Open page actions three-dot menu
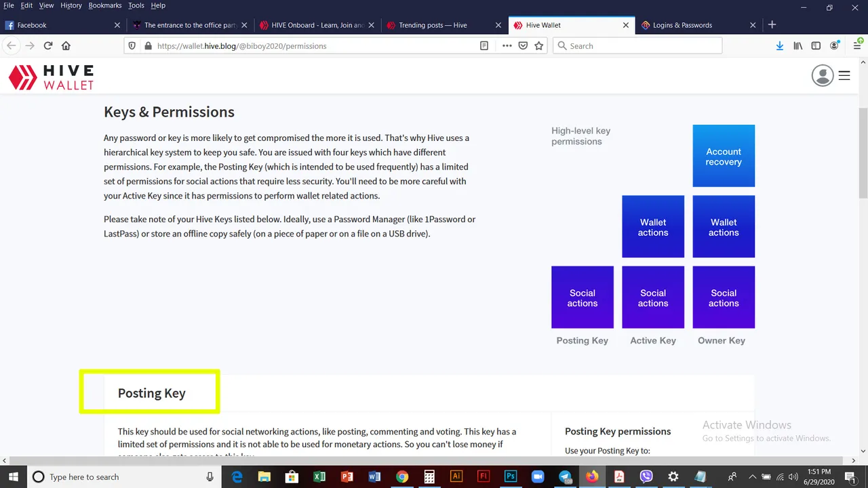Screen dimensions: 868x488 click(x=507, y=45)
